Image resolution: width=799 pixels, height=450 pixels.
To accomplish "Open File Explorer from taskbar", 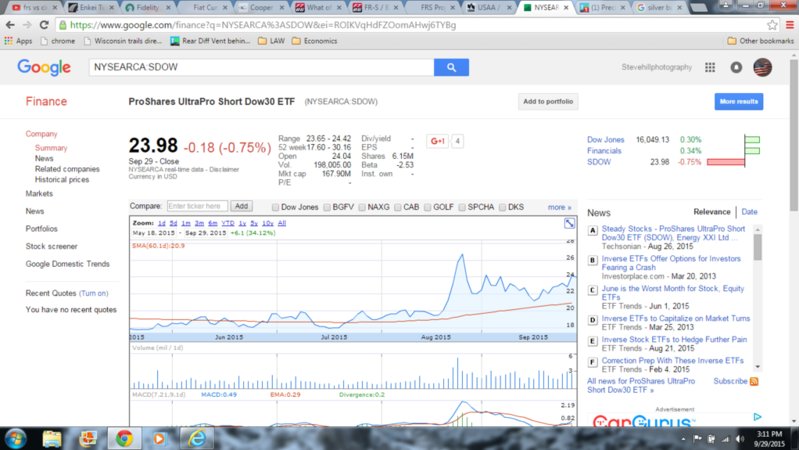I will tap(51, 438).
